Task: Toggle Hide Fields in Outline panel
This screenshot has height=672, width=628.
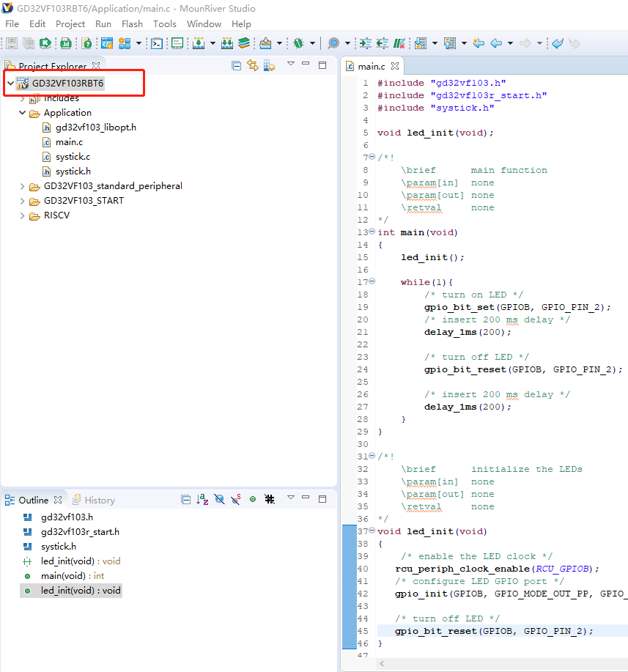Action: pos(219,499)
